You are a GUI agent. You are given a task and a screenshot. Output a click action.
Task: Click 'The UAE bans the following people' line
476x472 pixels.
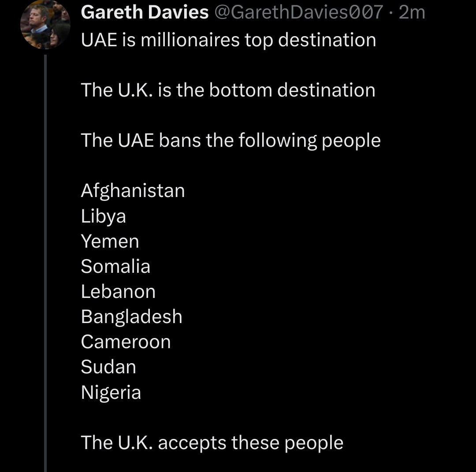pos(231,141)
